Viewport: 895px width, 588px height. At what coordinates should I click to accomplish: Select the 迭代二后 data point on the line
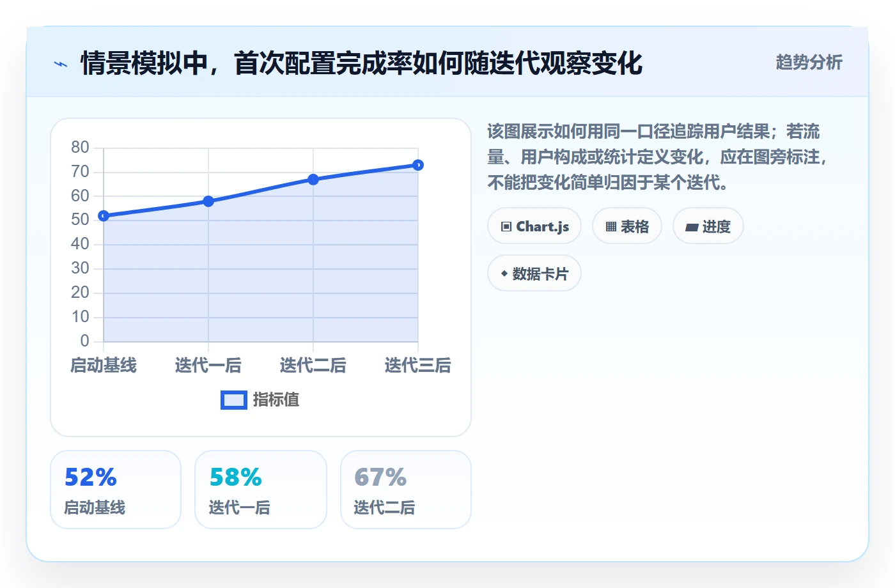[x=313, y=180]
